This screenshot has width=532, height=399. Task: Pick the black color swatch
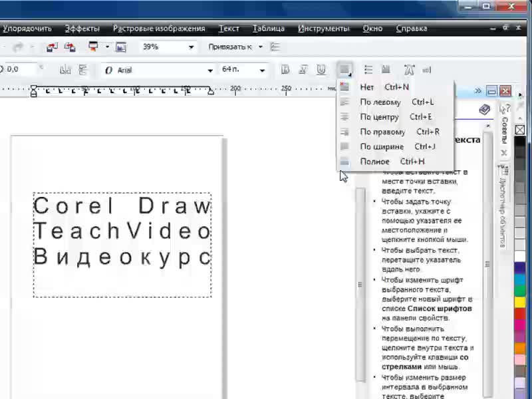coord(520,142)
